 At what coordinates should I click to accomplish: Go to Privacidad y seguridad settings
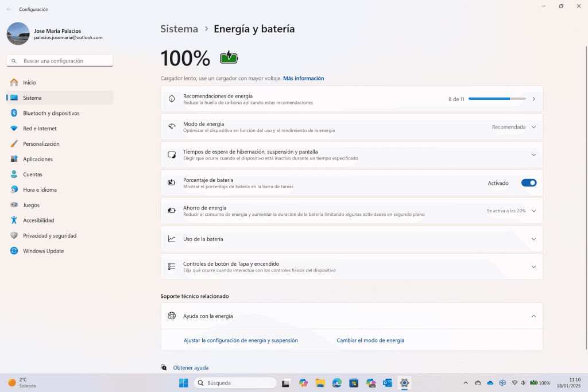(49, 236)
